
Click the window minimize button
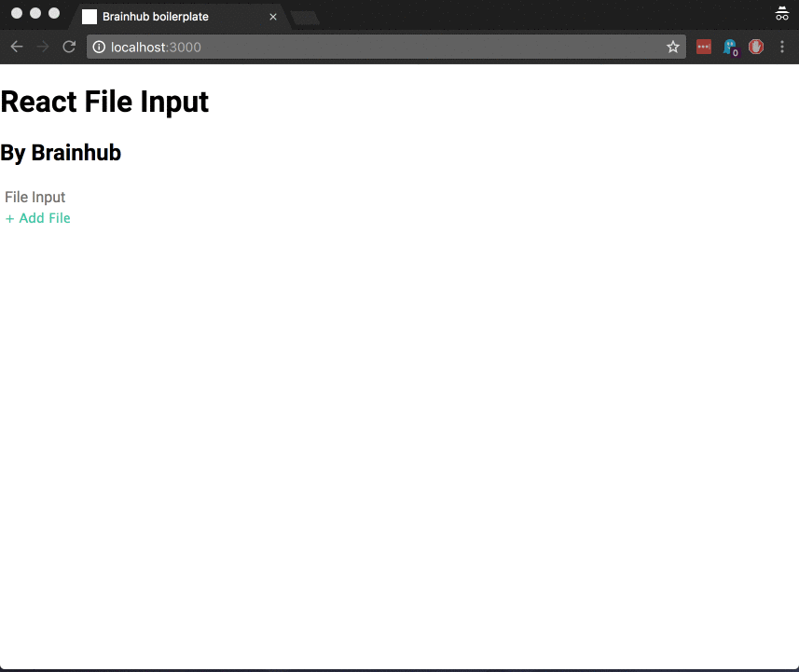35,13
